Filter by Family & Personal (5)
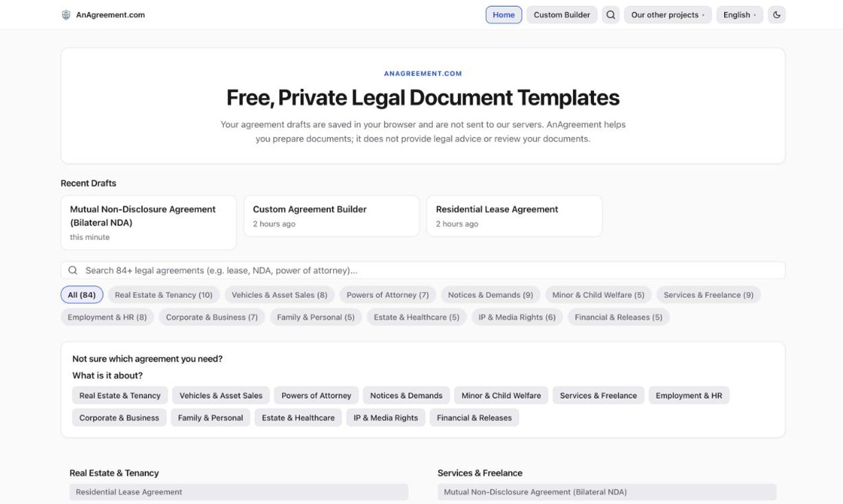This screenshot has width=843, height=504. point(316,318)
